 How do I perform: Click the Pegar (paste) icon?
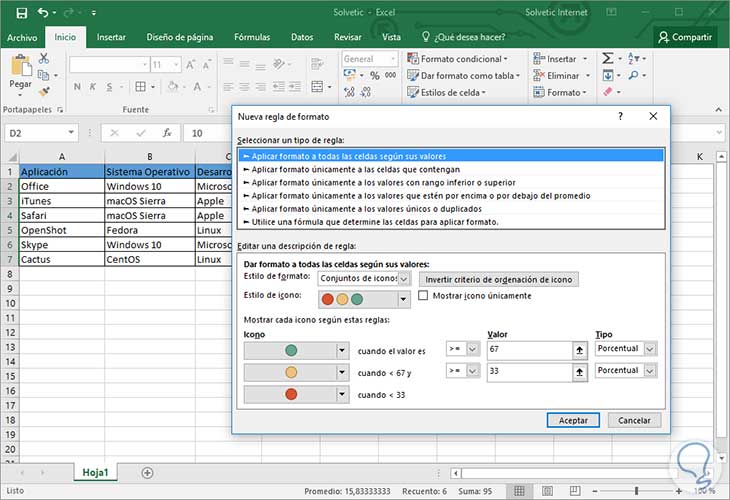20,67
